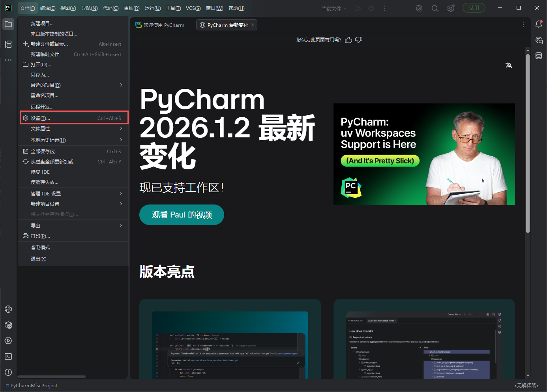Choose 打开(O)... menu entry

(73, 65)
